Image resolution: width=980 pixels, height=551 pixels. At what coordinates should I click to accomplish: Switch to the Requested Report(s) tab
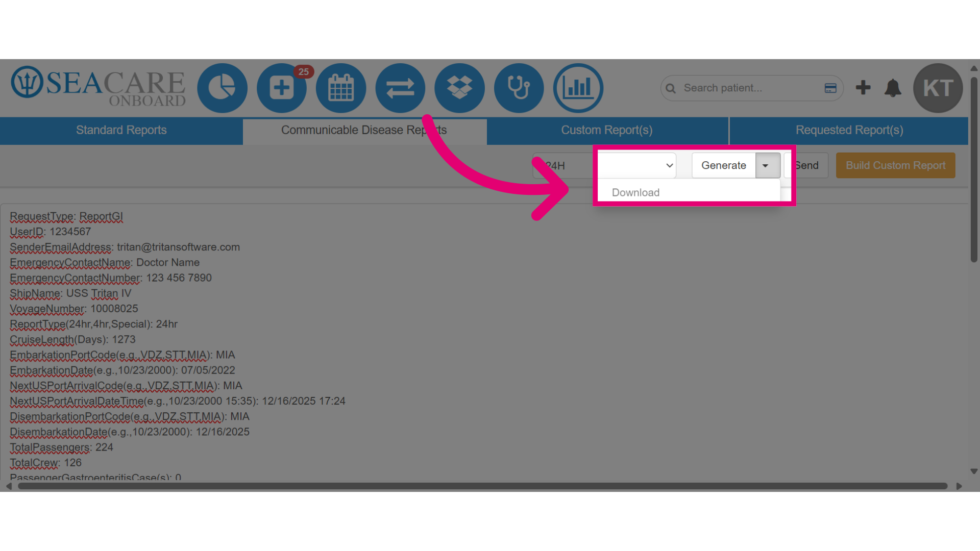pos(849,131)
